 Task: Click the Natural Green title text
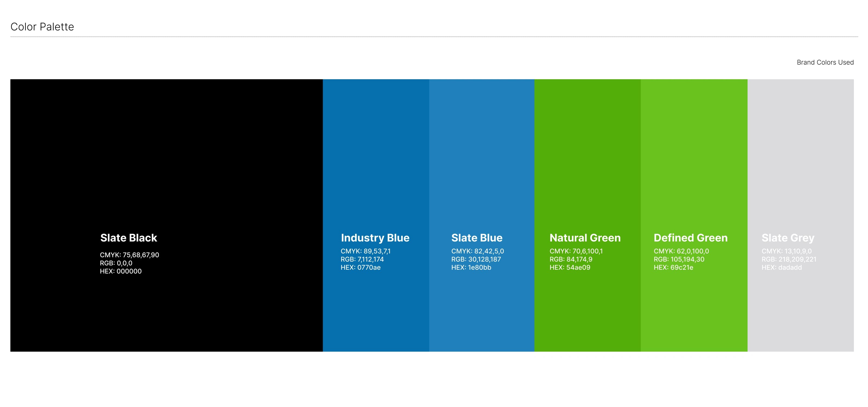pos(585,238)
